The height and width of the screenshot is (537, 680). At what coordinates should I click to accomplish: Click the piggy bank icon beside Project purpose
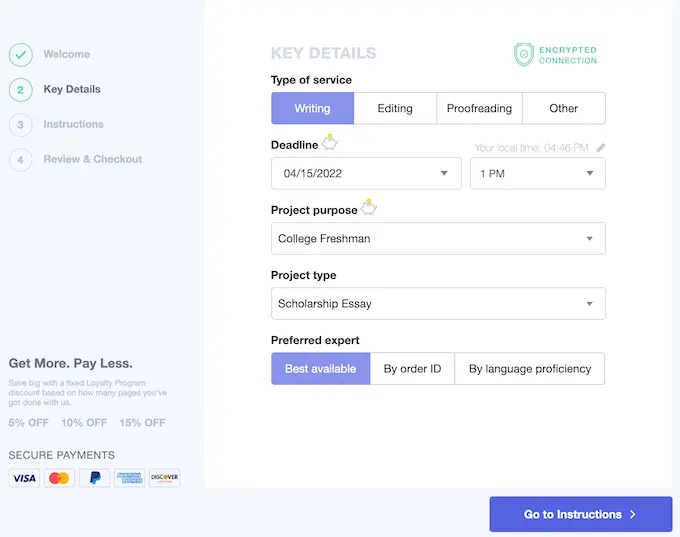coord(368,208)
